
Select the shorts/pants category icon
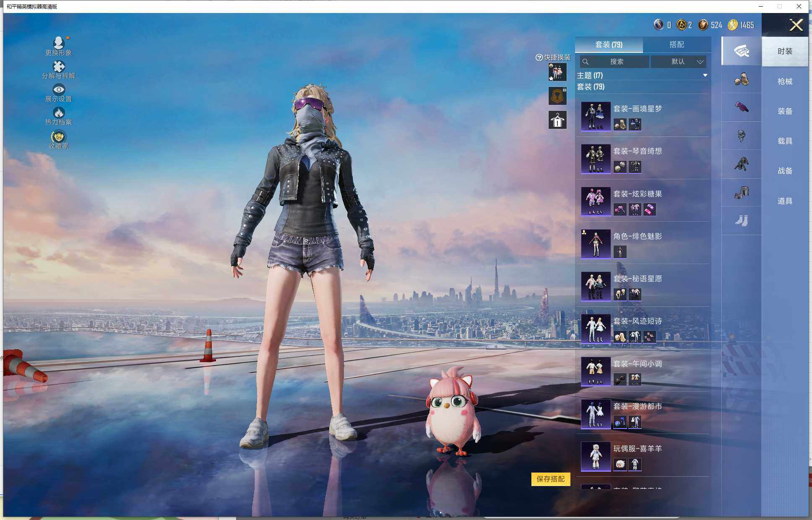(x=741, y=193)
